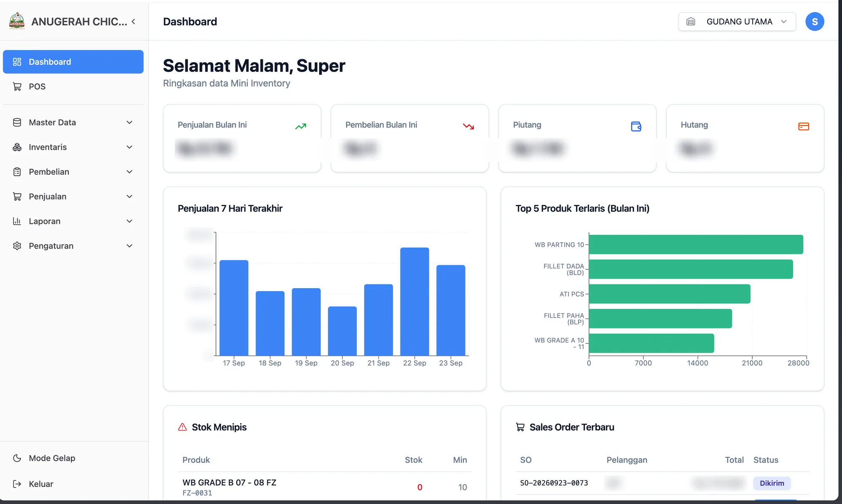Click the product code FZ-0031
This screenshot has height=504, width=842.
[x=197, y=493]
